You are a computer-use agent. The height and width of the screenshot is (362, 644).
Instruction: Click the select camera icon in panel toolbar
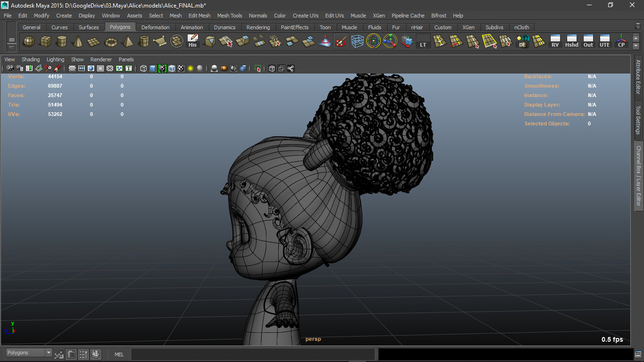tap(9, 68)
